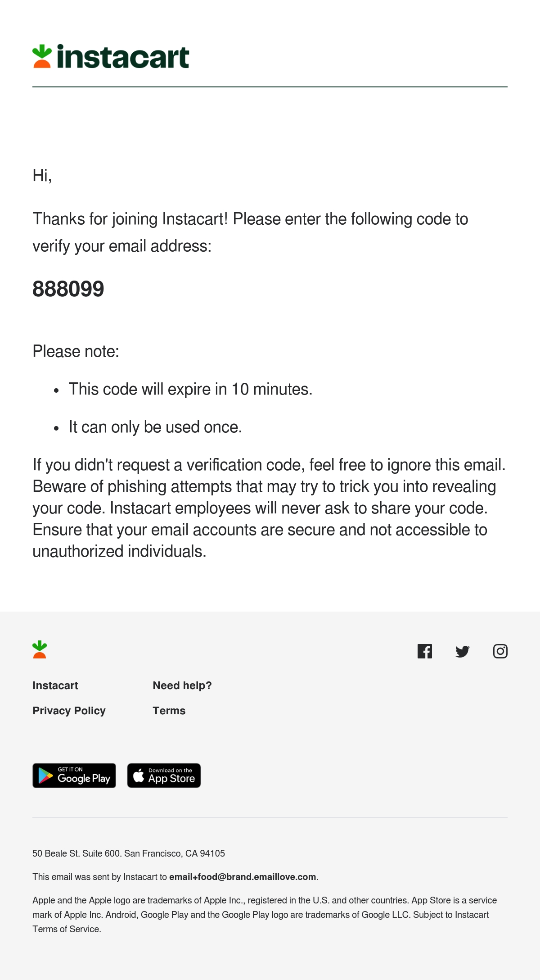Click the orange carrot symbol in the header logo
The height and width of the screenshot is (980, 540).
[42, 56]
